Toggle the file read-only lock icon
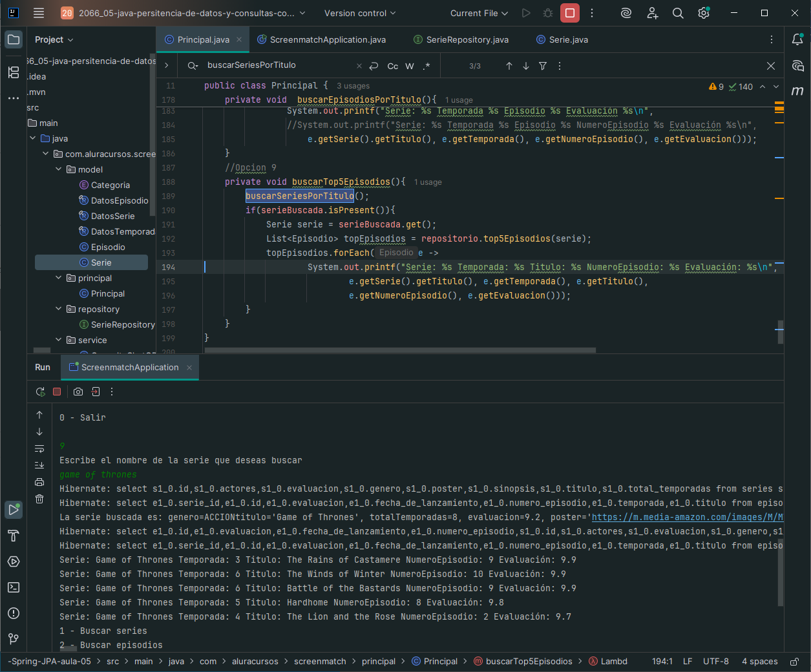This screenshot has width=811, height=672. (795, 662)
